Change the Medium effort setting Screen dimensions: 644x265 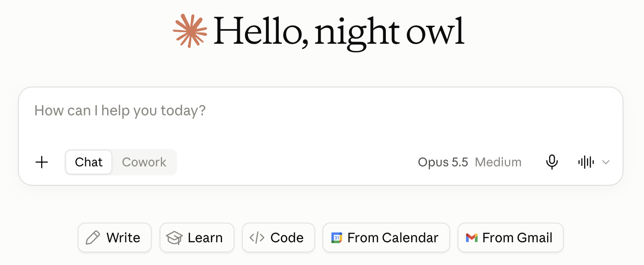tap(498, 162)
